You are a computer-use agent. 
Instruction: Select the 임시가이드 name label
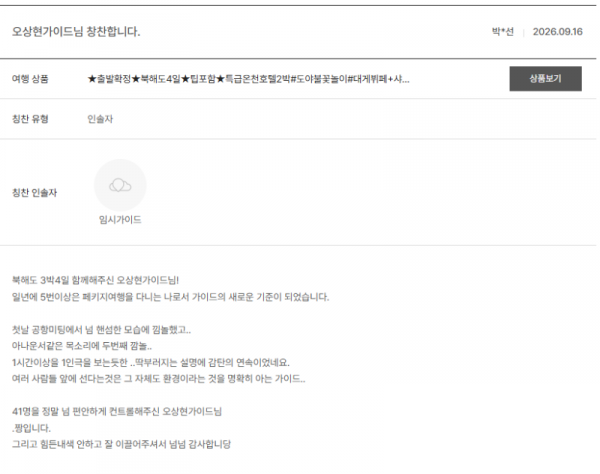click(x=120, y=220)
